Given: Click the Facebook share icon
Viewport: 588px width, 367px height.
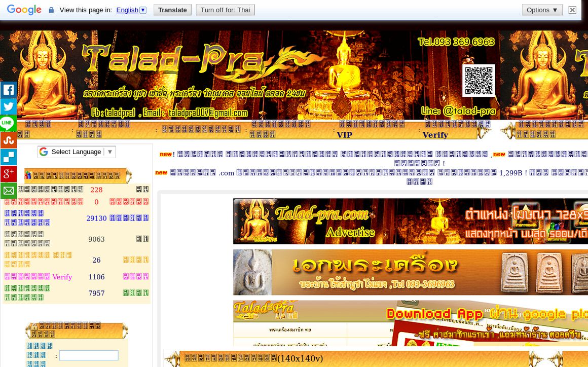Looking at the screenshot, I should [x=9, y=90].
